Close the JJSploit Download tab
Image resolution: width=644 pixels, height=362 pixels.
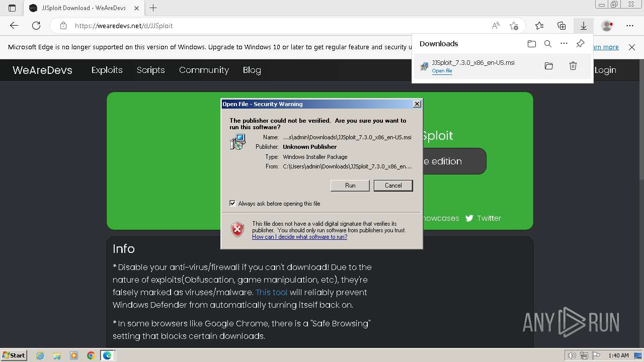tap(137, 8)
